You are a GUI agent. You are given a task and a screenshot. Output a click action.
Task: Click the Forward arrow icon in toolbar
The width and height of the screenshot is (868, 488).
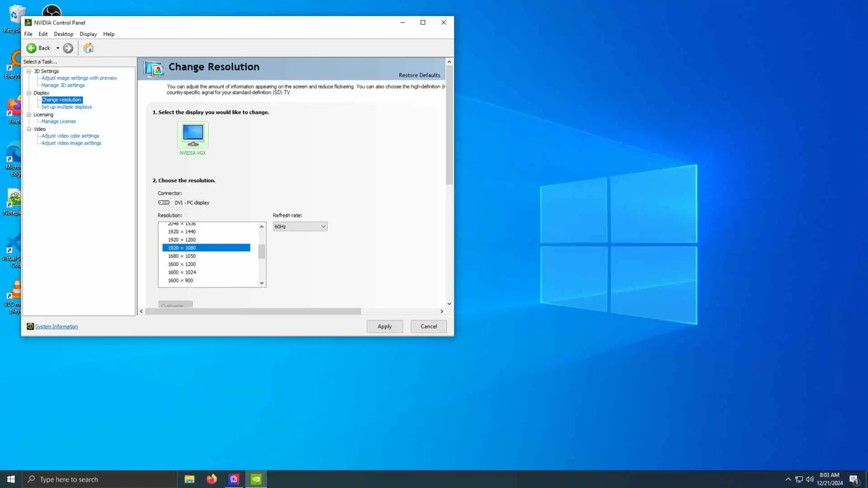pyautogui.click(x=68, y=48)
